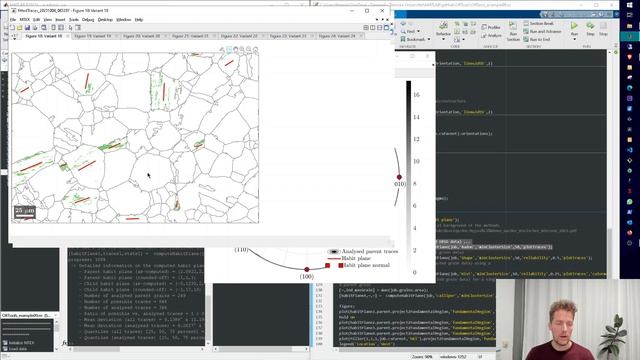This screenshot has width=640, height=360.
Task: Select the left/right split layout icon
Action: click(373, 28)
